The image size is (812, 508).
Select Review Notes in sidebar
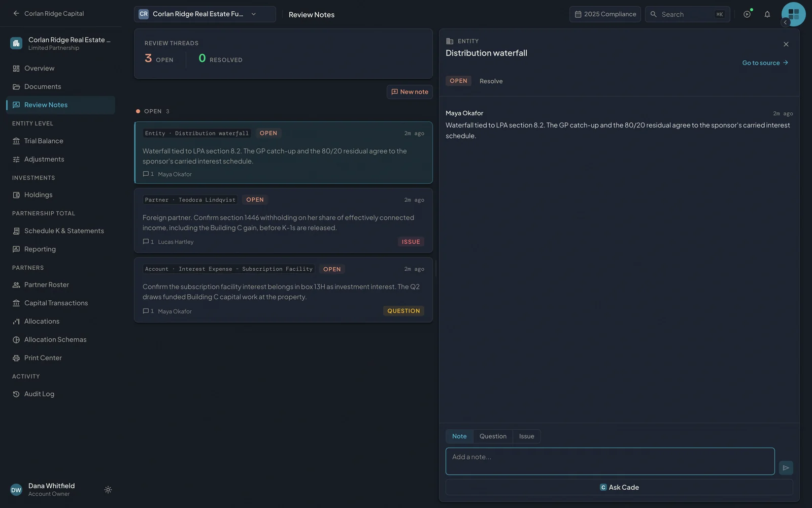(60, 105)
